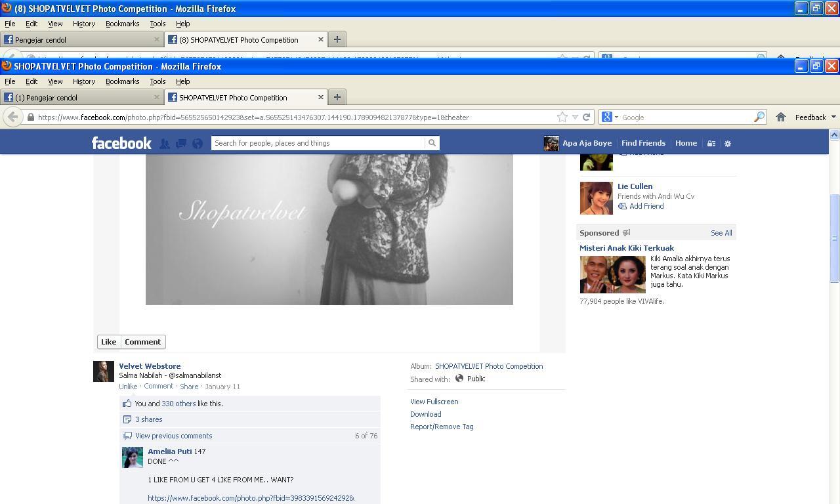This screenshot has height=504, width=840.
Task: Open the Feedback dropdown
Action: tap(815, 117)
